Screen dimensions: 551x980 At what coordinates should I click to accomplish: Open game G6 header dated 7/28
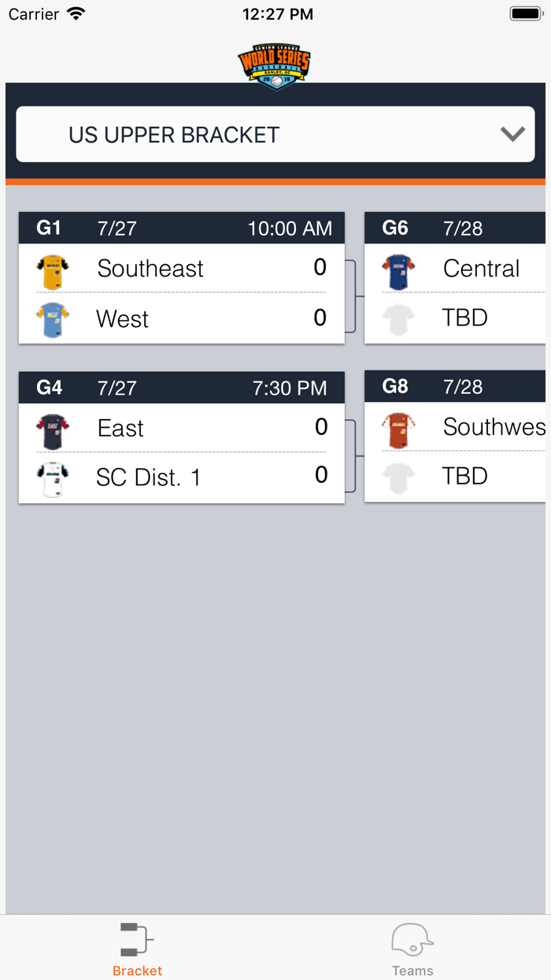pos(455,228)
